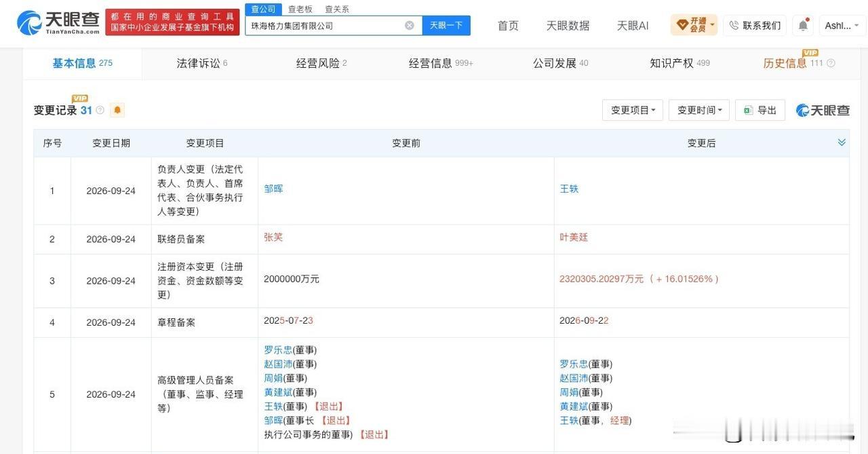Open the 知识产权 tab
This screenshot has width=868, height=454.
point(679,63)
